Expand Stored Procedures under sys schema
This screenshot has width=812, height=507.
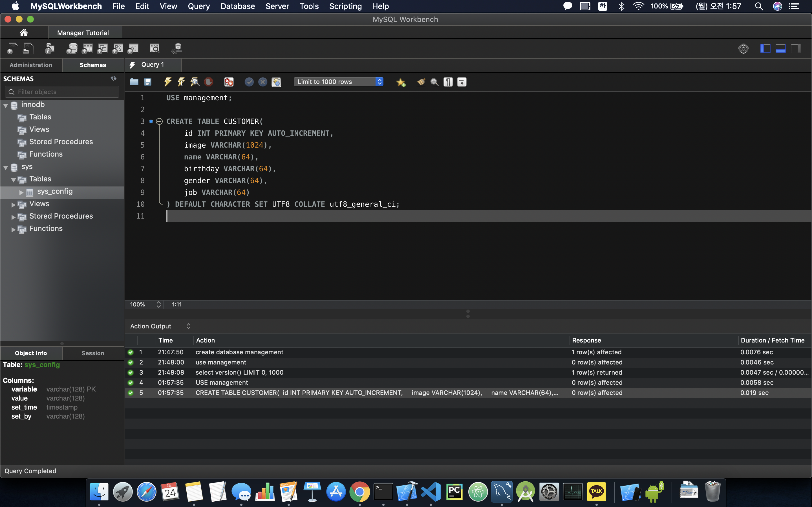pos(14,217)
